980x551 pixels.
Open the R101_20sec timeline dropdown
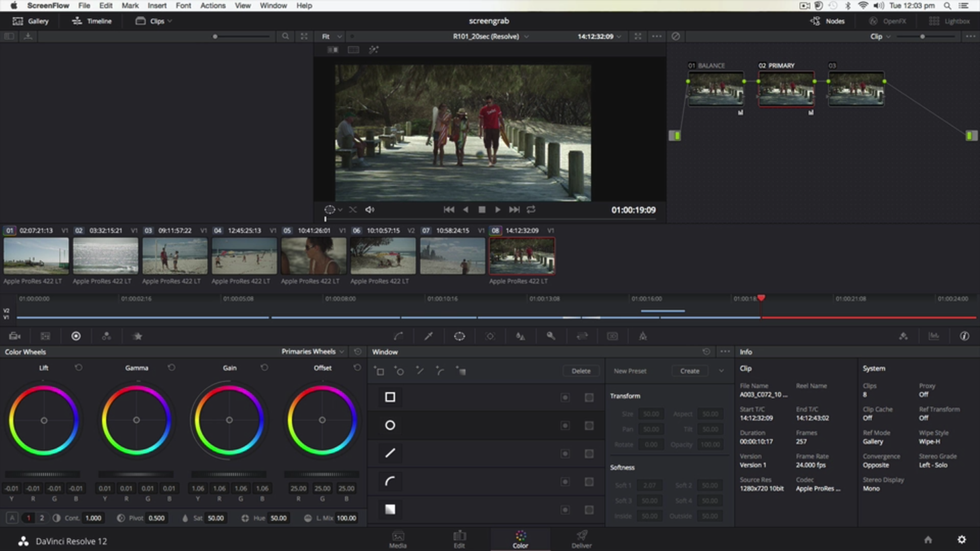tap(491, 36)
